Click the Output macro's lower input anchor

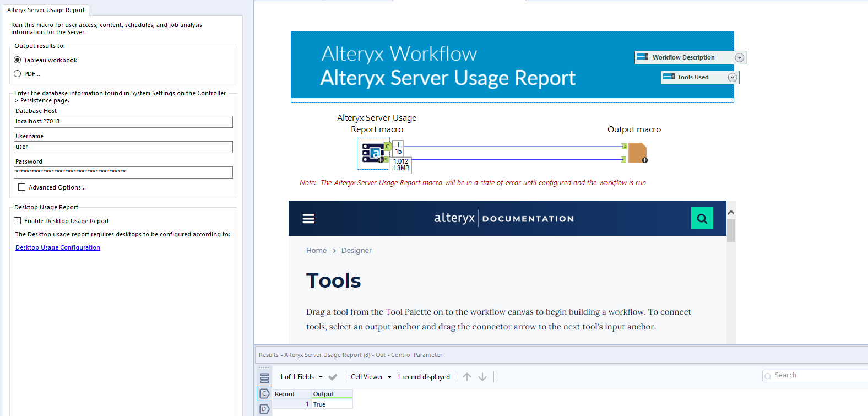(623, 159)
